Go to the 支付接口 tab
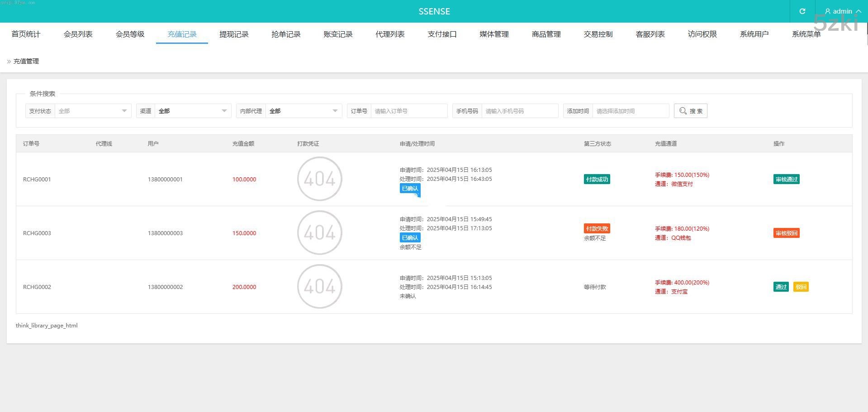 pyautogui.click(x=442, y=34)
